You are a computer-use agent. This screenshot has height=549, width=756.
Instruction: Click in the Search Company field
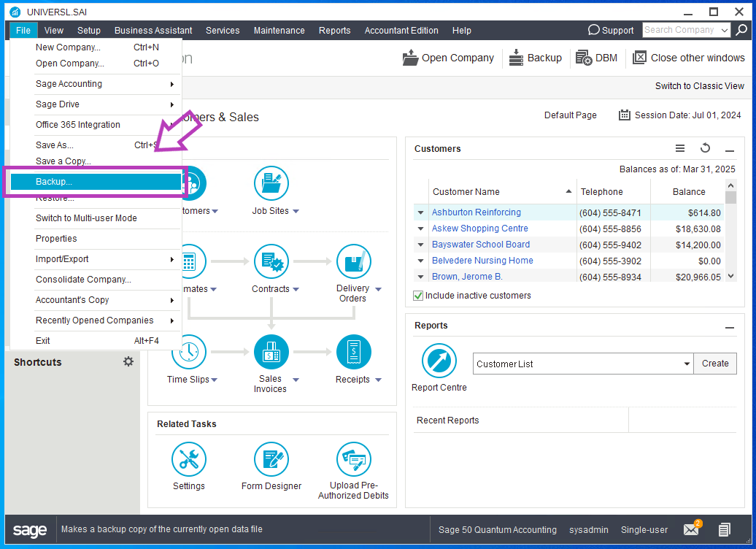click(x=681, y=30)
